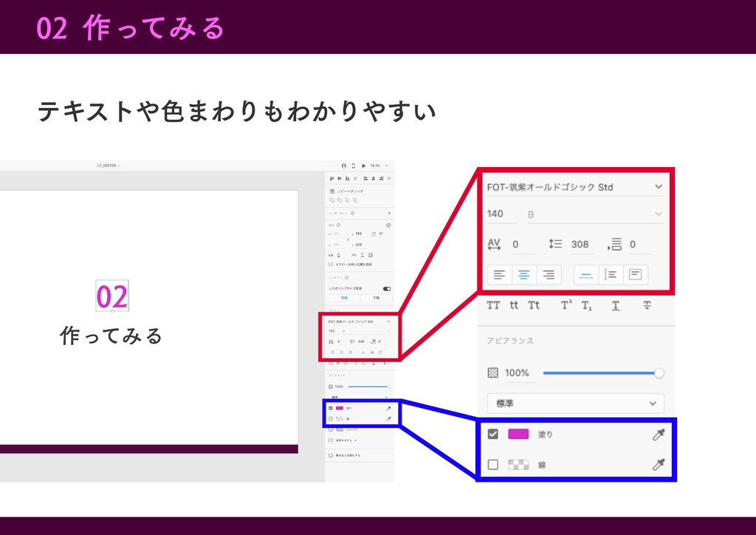Viewport: 756px width, 535px height.
Task: Start desktop preview with play icon
Action: [363, 166]
